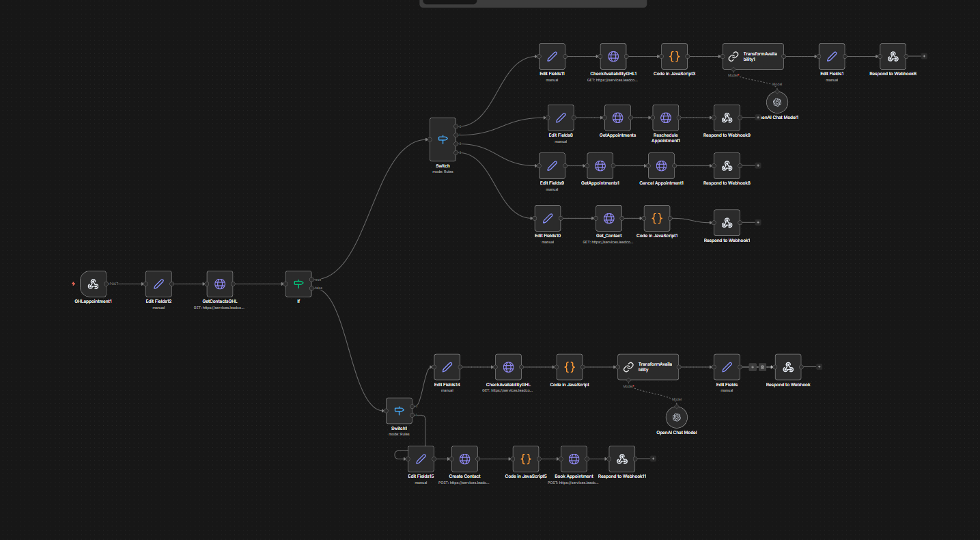Click the delete icon on Edit Fields connection

[762, 367]
